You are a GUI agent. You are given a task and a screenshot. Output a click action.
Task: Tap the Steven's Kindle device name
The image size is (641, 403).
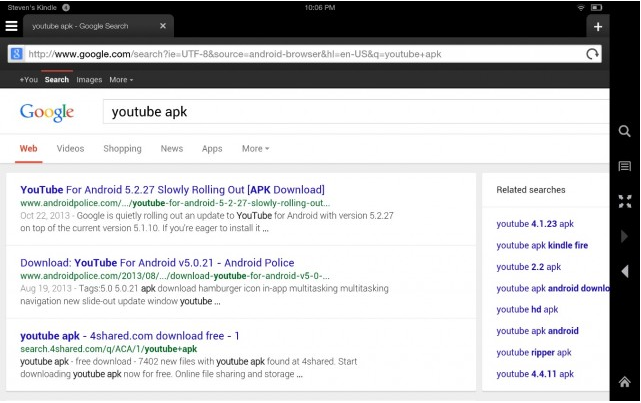32,7
